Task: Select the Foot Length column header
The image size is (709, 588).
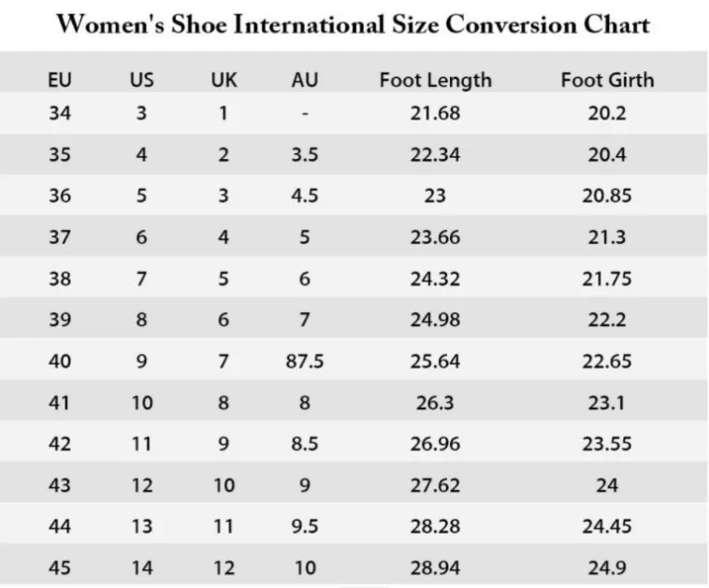Action: 435,79
